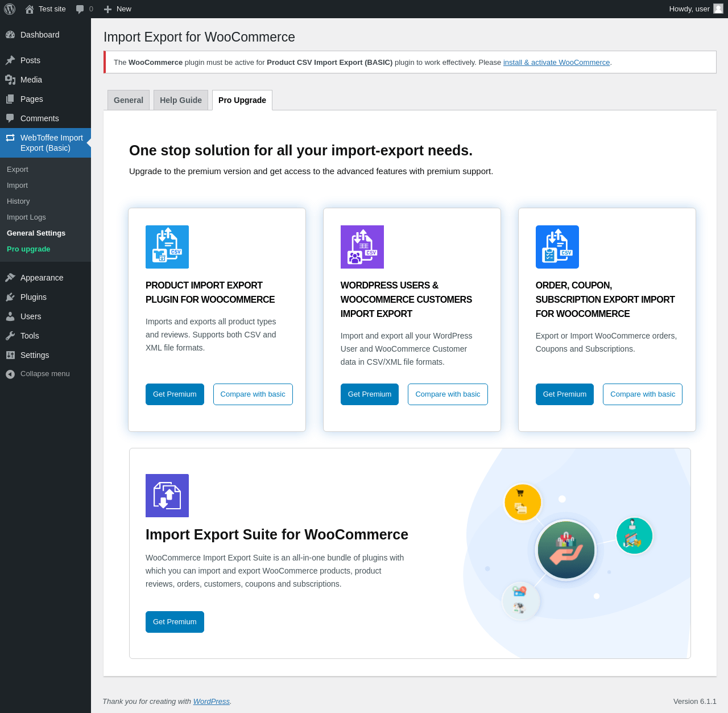
Task: Click the purple Users & Customers plugin icon
Action: click(x=362, y=247)
